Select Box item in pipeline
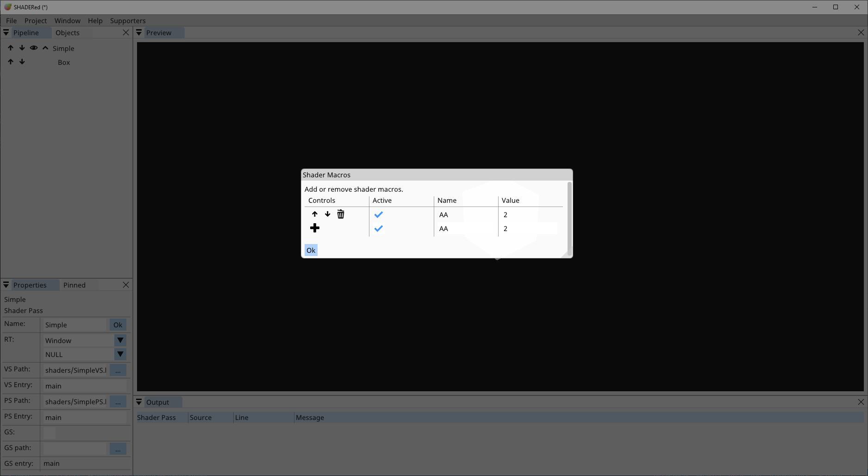The image size is (868, 476). 64,62
